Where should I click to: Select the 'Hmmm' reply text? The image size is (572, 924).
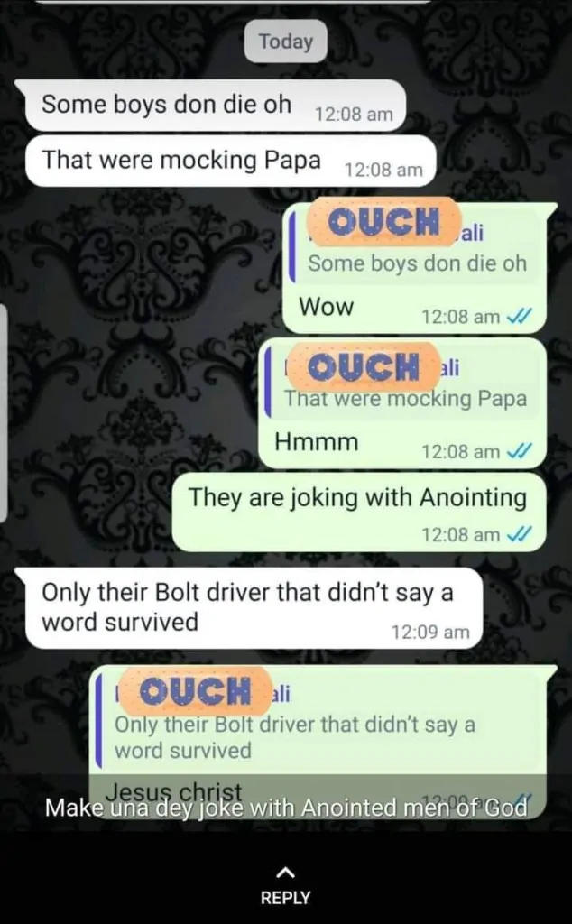(x=316, y=441)
